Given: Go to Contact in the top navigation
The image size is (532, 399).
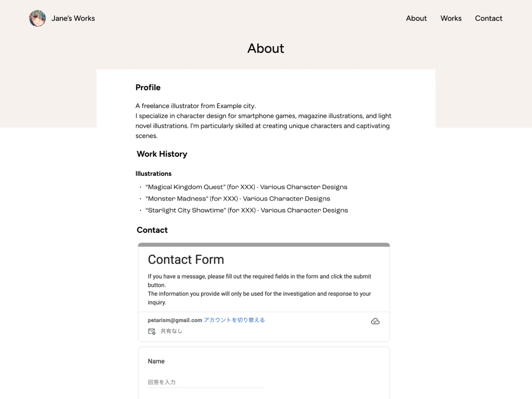Looking at the screenshot, I should tap(488, 18).
